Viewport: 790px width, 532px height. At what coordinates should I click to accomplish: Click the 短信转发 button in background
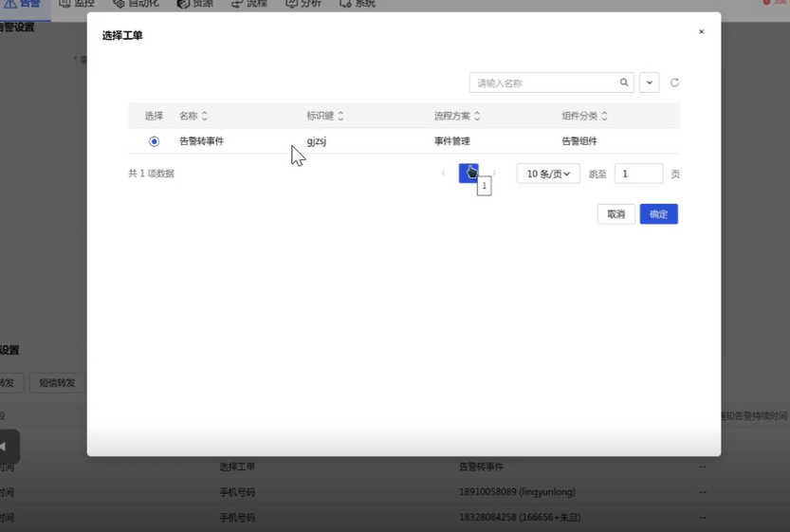(57, 383)
